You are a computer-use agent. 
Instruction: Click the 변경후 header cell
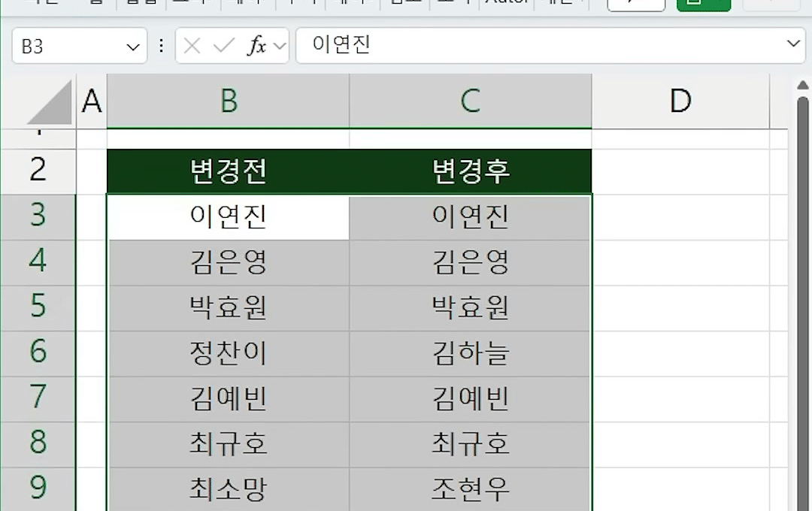tap(470, 172)
